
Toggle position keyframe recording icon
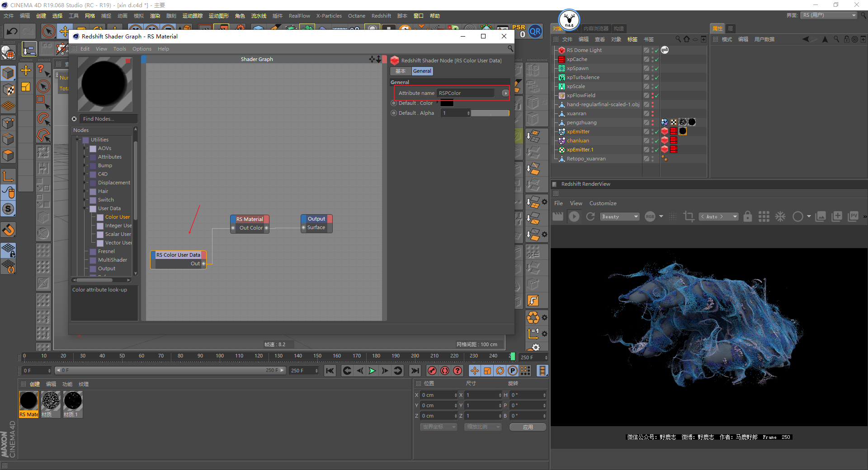[475, 371]
